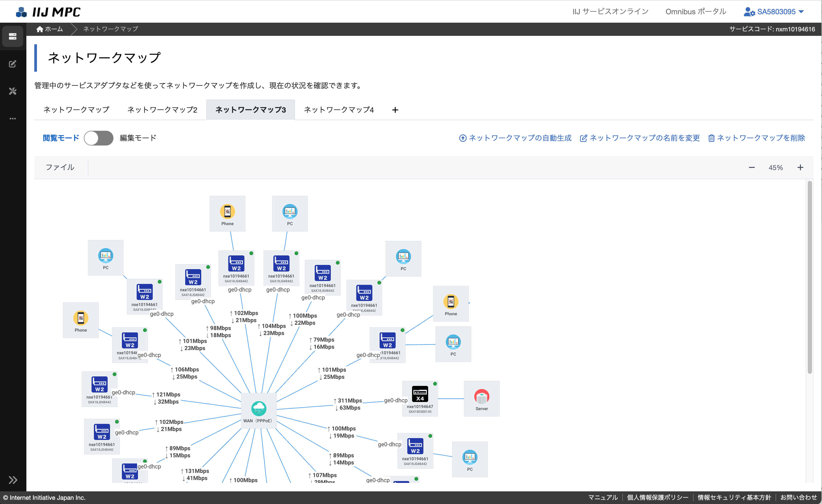Zoom out with the minus button

click(x=752, y=167)
